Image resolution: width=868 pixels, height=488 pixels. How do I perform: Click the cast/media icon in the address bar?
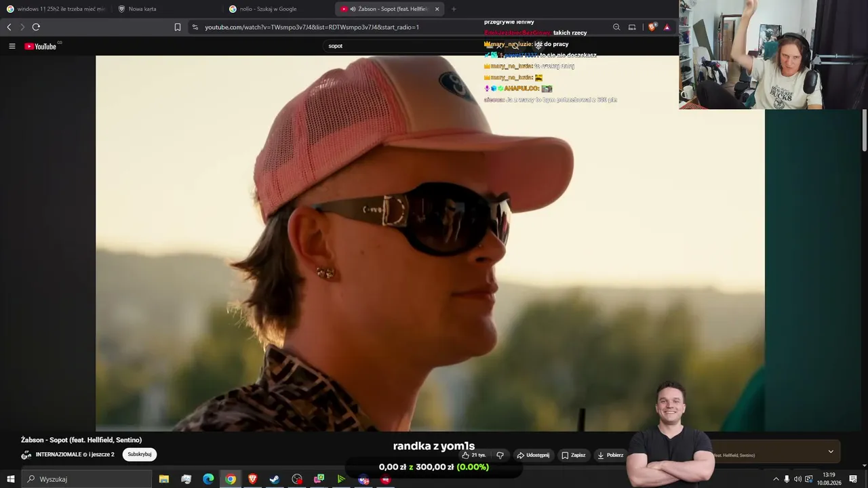click(x=632, y=27)
